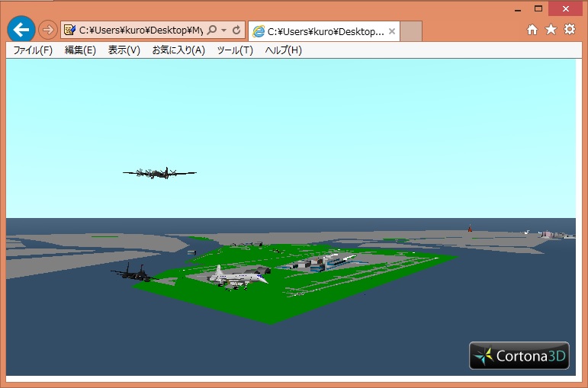Open the お気に入り(A) menu
The width and height of the screenshot is (588, 388).
pos(178,50)
